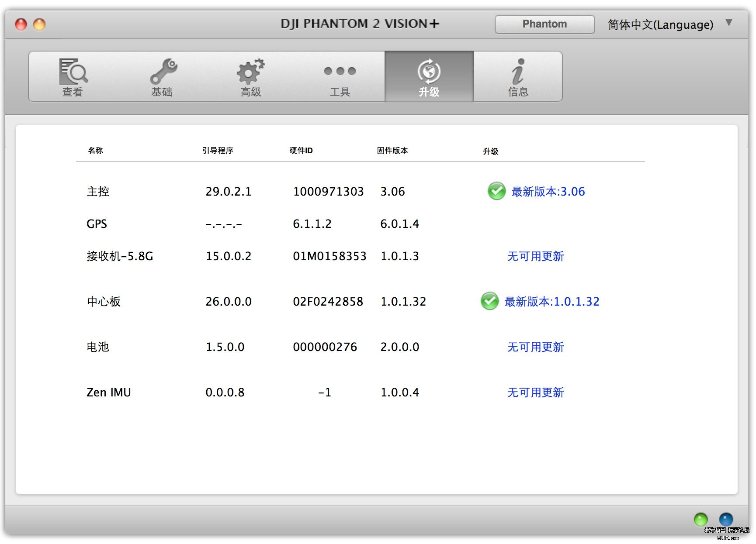Click the orange minimize window button
Screen dimensions: 756x544
click(x=39, y=24)
